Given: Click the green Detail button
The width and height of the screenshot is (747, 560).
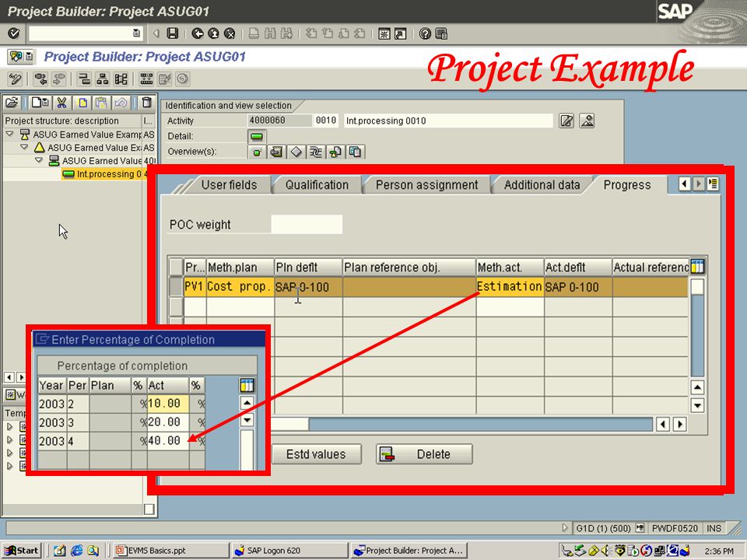Looking at the screenshot, I should click(x=256, y=137).
